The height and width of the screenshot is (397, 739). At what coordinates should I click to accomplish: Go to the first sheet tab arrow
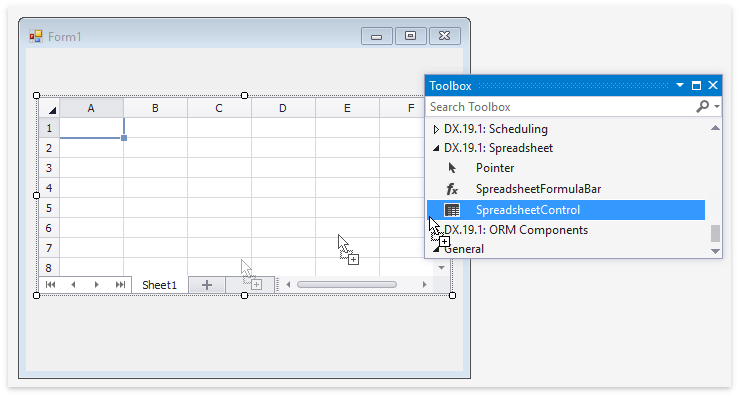[x=50, y=284]
